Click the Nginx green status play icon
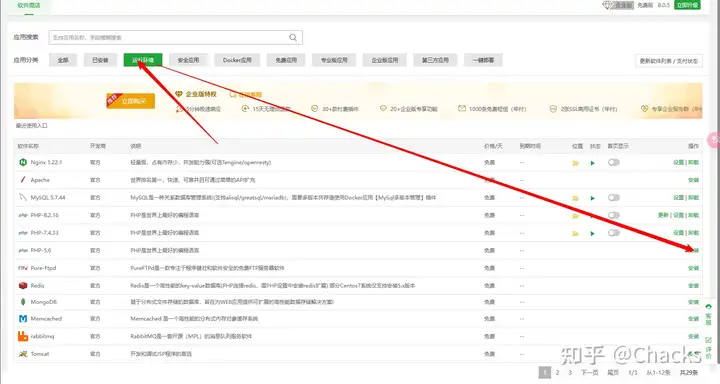The width and height of the screenshot is (720, 384). pyautogui.click(x=592, y=163)
